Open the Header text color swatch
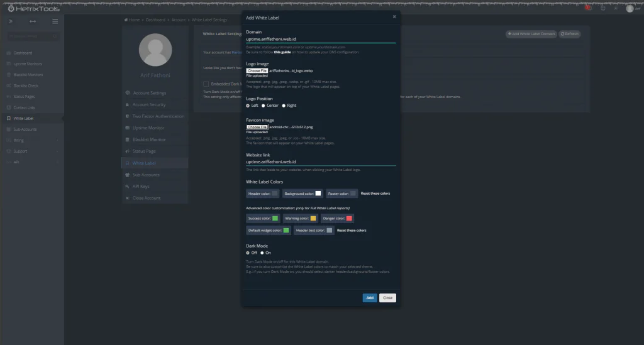Viewport: 644px width, 345px height. 329,231
